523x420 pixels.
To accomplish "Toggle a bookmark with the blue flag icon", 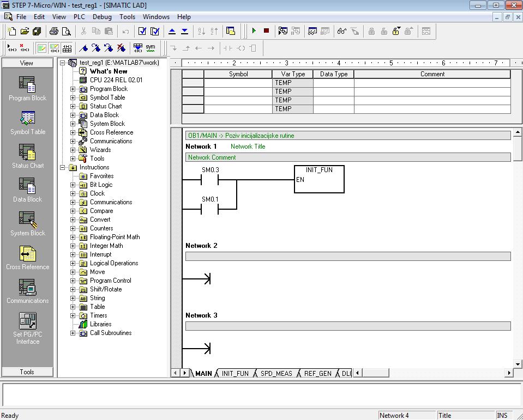I will [83, 48].
